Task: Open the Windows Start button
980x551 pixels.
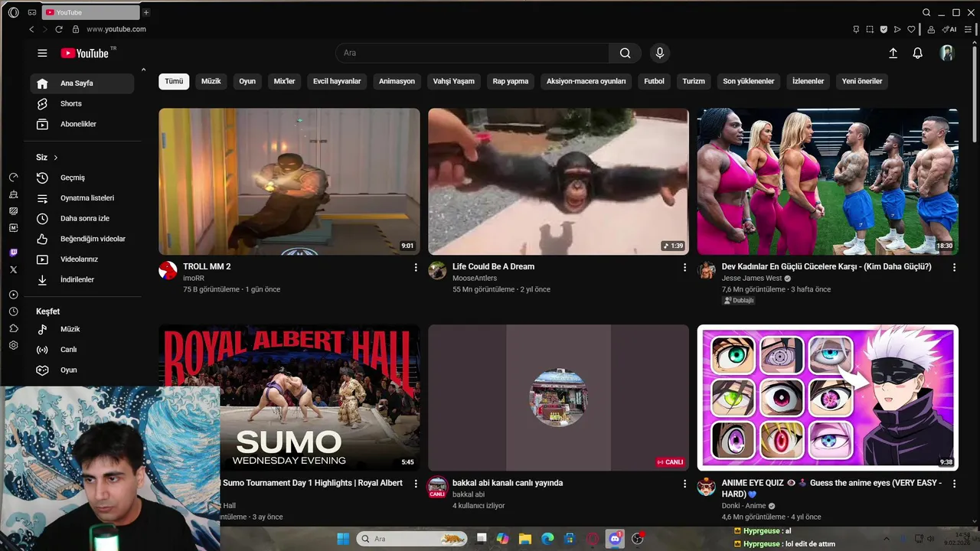Action: pos(342,539)
